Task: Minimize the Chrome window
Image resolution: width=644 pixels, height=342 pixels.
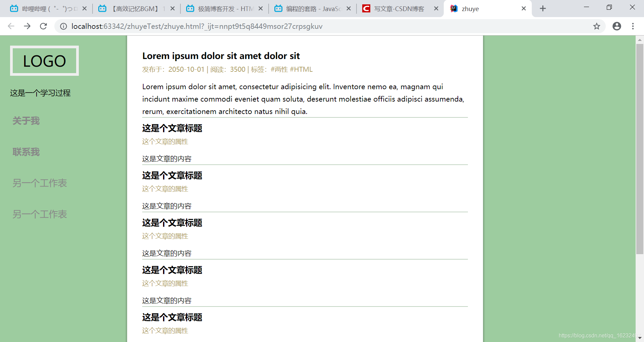Action: [x=586, y=7]
